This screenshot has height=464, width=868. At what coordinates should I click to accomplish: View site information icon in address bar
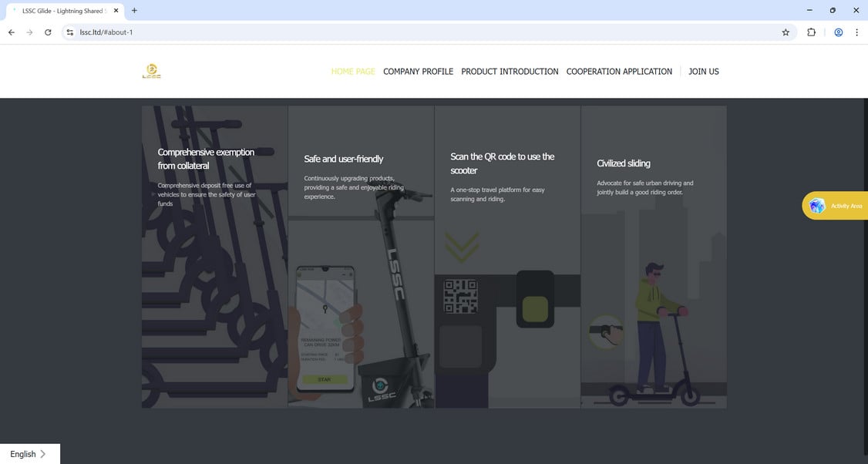(69, 32)
